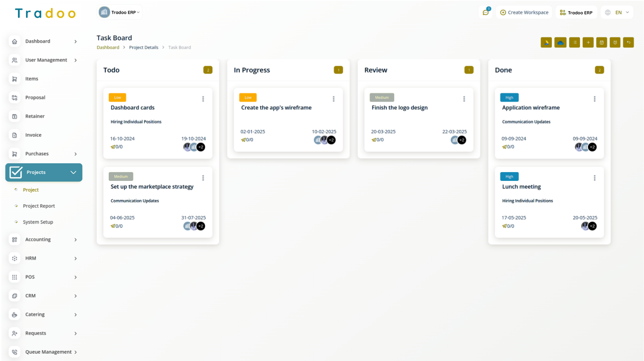Expand the Accounting sidebar menu

pos(43,240)
